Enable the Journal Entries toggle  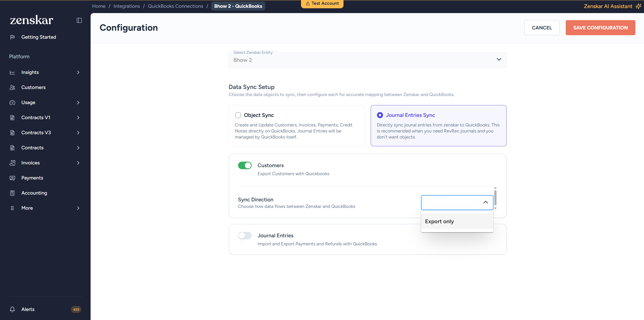pos(245,236)
